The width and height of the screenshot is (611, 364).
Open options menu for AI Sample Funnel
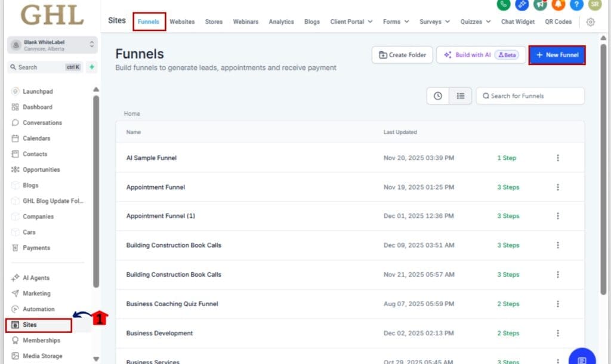click(558, 158)
